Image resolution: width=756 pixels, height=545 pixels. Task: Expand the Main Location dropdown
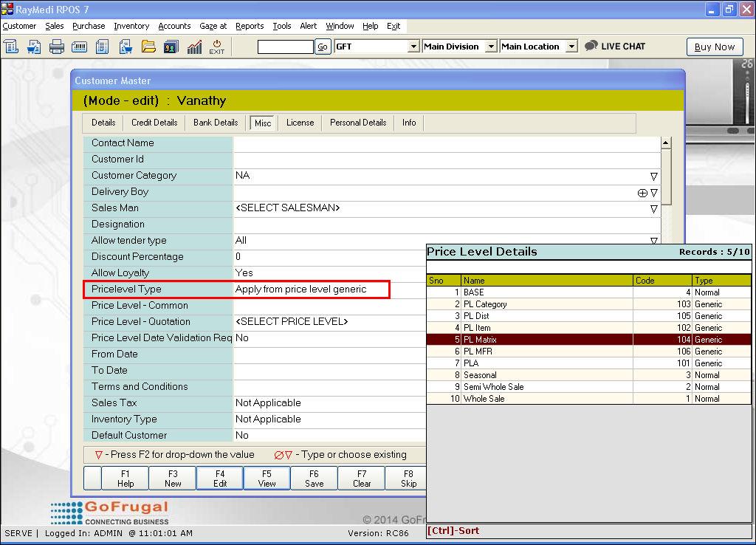(571, 47)
